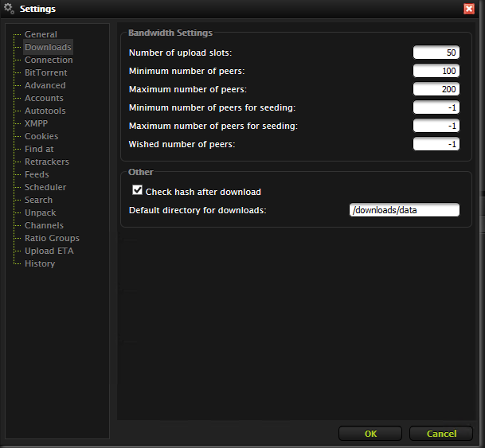Focus the Minimum number of peers field
This screenshot has width=485, height=448.
coord(436,71)
